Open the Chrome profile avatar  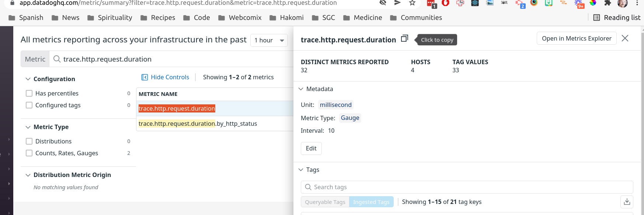pyautogui.click(x=622, y=4)
